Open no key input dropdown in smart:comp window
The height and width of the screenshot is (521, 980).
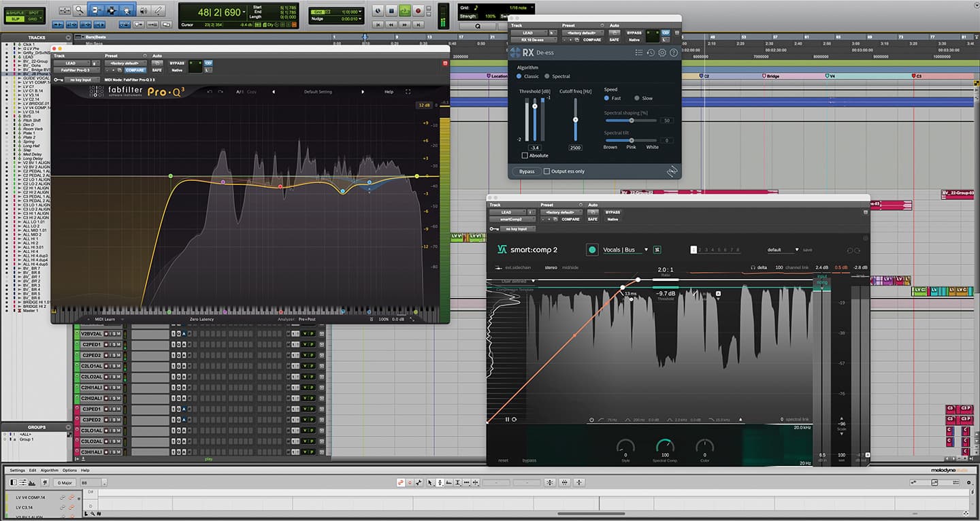tap(518, 229)
